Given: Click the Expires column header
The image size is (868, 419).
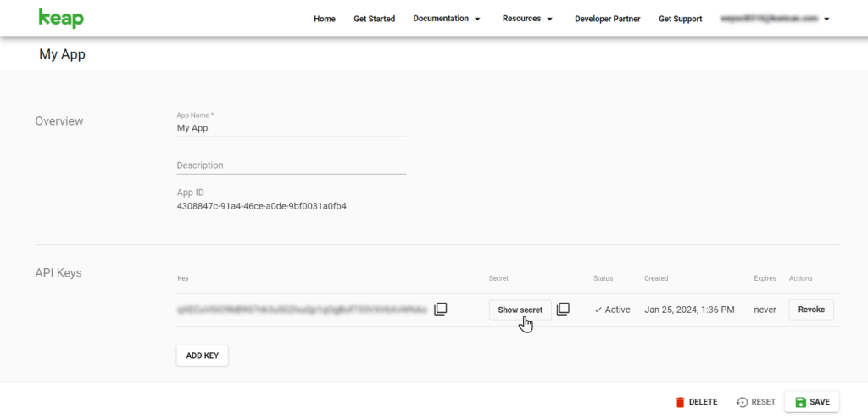Looking at the screenshot, I should click(x=765, y=278).
